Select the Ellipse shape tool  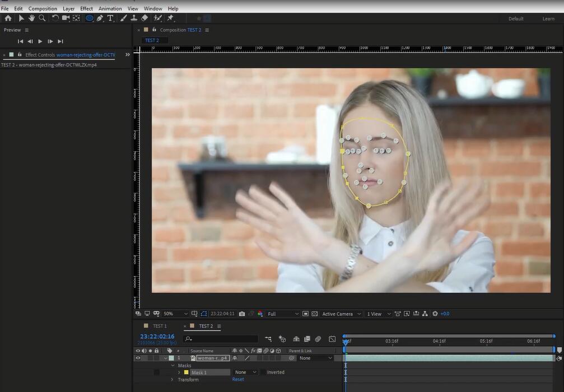[89, 18]
